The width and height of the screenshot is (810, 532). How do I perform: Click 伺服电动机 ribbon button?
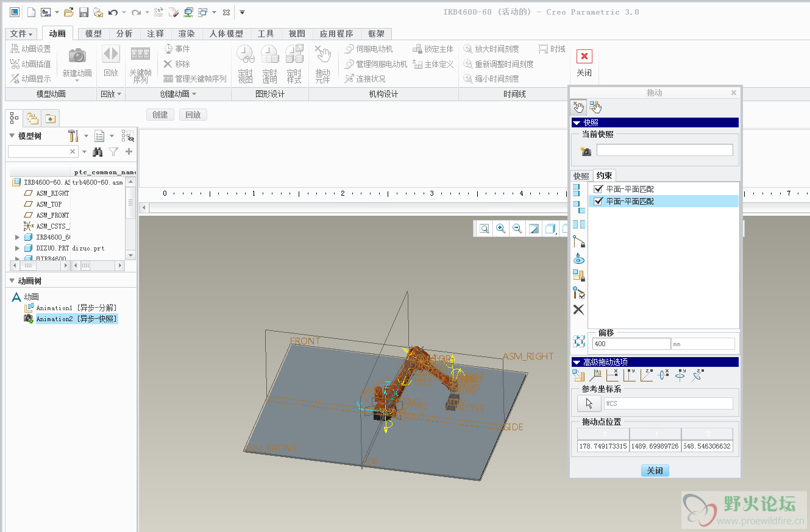(x=368, y=49)
